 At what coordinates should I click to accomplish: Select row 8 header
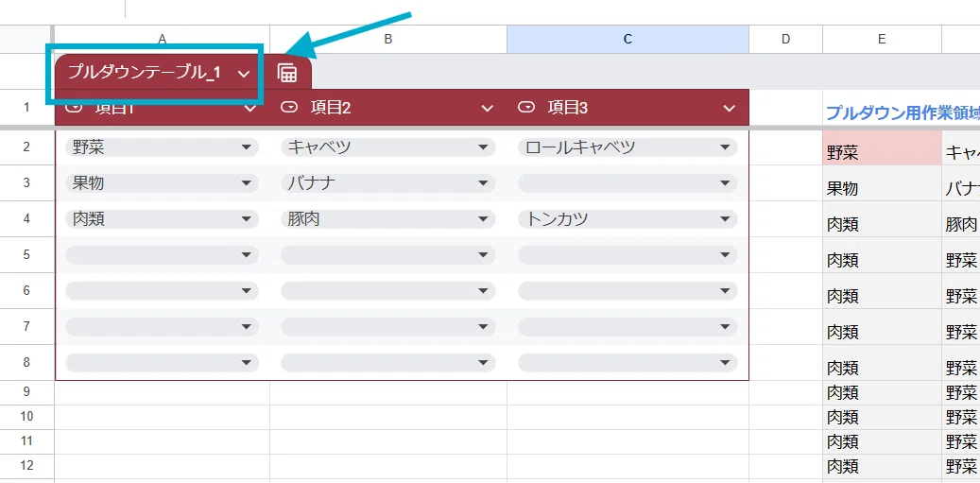click(26, 363)
